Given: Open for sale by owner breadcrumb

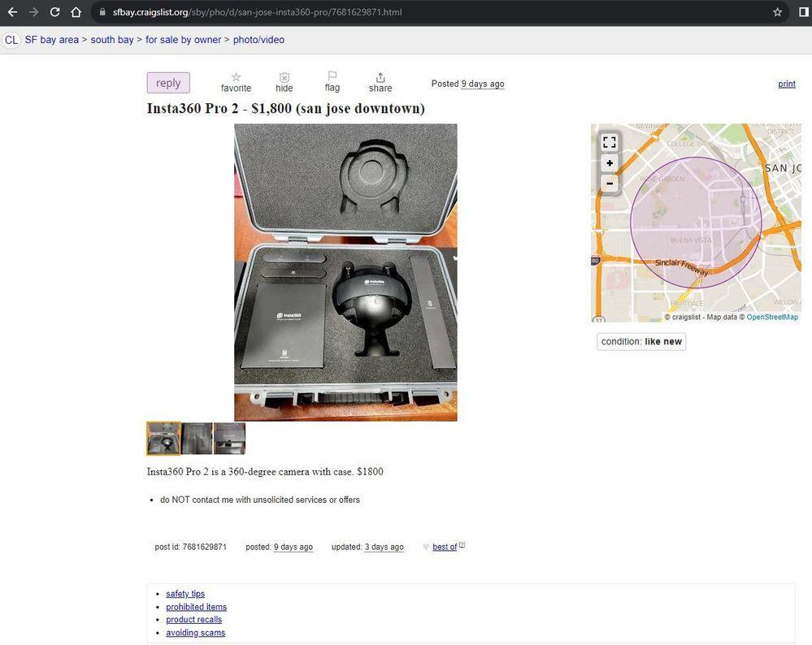Looking at the screenshot, I should click(184, 40).
